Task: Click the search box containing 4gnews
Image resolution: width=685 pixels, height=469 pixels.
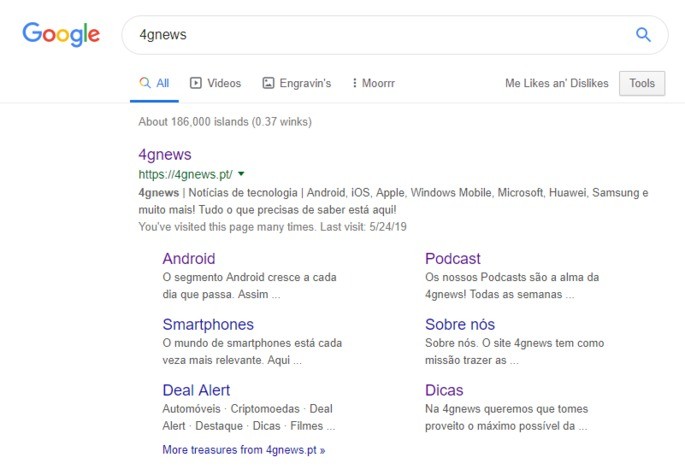Action: pos(380,35)
